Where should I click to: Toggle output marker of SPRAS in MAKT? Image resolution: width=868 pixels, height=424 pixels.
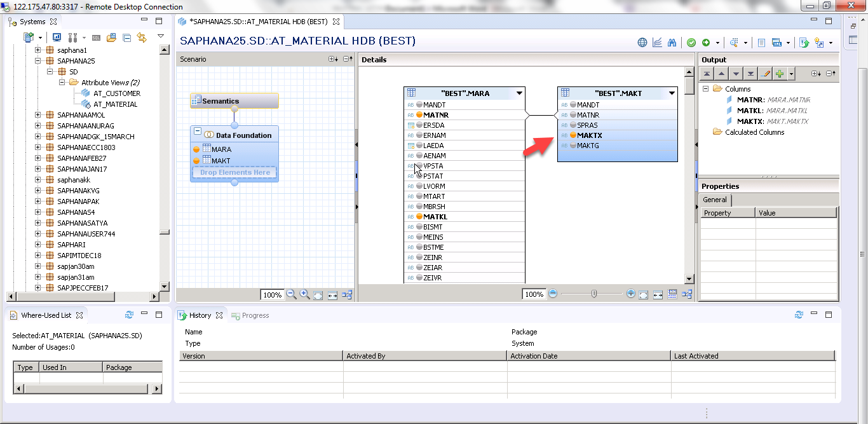pos(573,125)
